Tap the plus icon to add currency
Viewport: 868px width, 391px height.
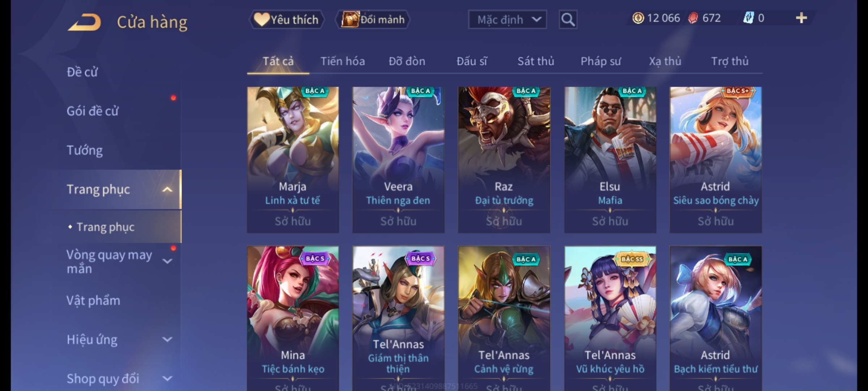(x=801, y=18)
